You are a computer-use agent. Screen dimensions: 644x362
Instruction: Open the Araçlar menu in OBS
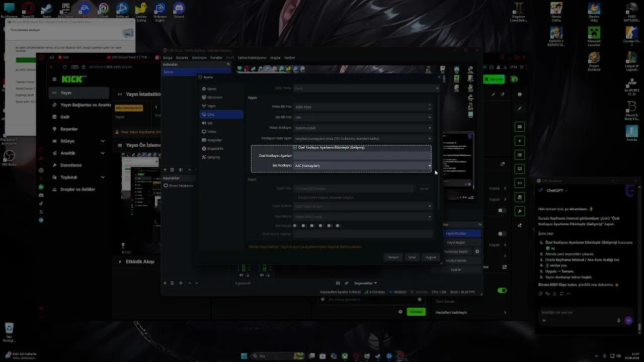tap(275, 58)
